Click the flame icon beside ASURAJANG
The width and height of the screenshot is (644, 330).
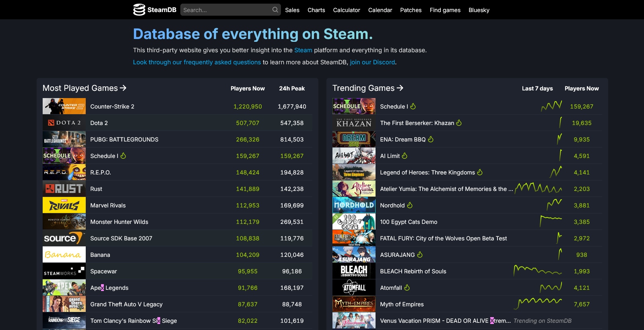pos(420,255)
